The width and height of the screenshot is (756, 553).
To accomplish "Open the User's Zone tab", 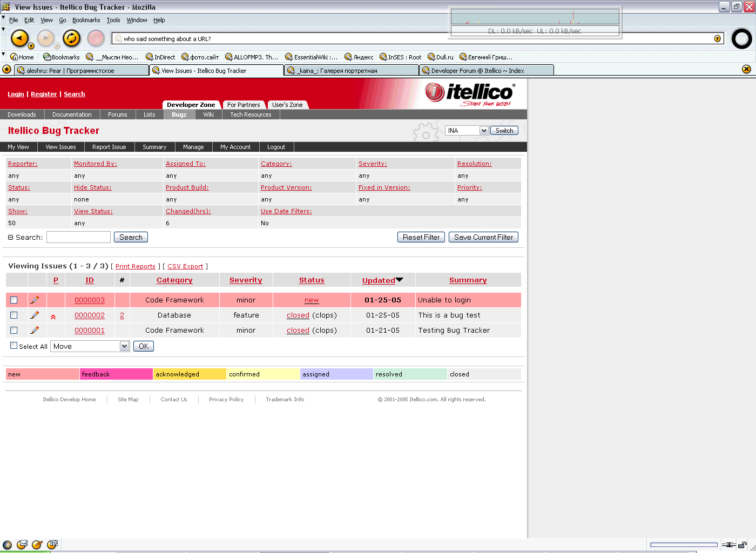I will pyautogui.click(x=287, y=105).
